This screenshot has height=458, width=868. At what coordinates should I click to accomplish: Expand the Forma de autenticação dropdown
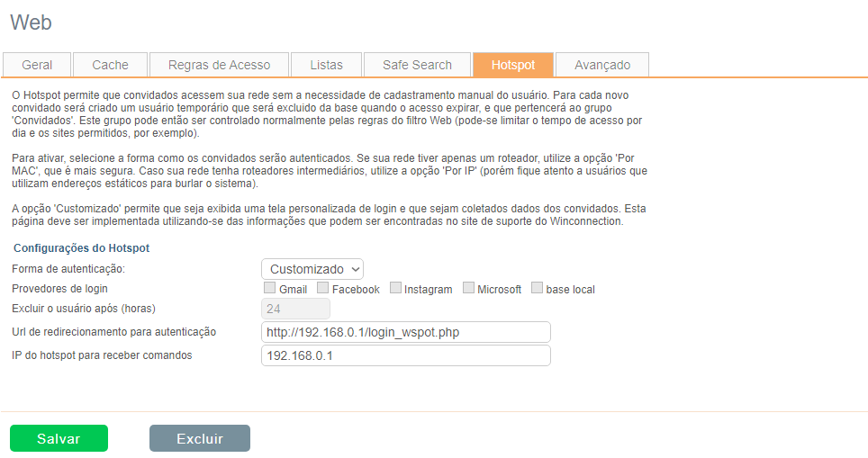pyautogui.click(x=312, y=268)
